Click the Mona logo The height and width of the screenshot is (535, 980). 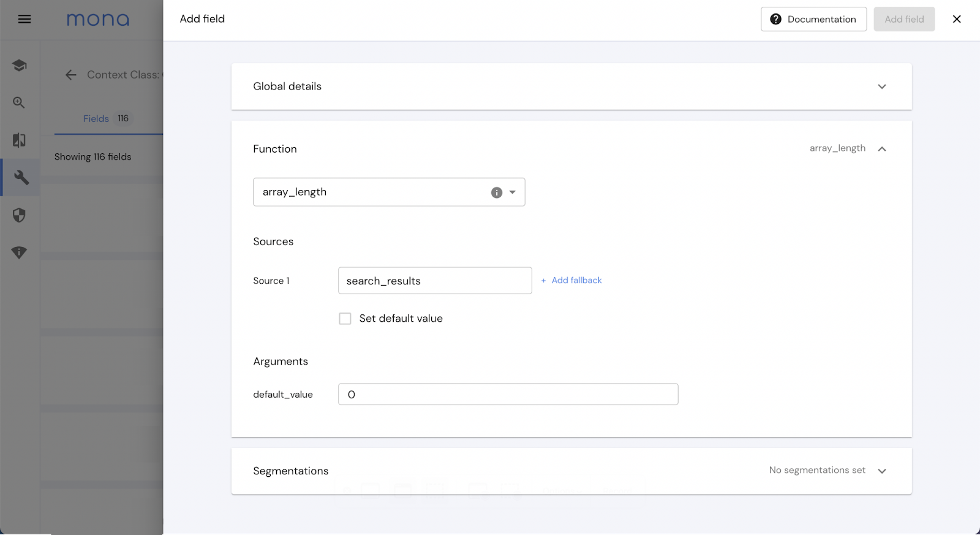[98, 20]
